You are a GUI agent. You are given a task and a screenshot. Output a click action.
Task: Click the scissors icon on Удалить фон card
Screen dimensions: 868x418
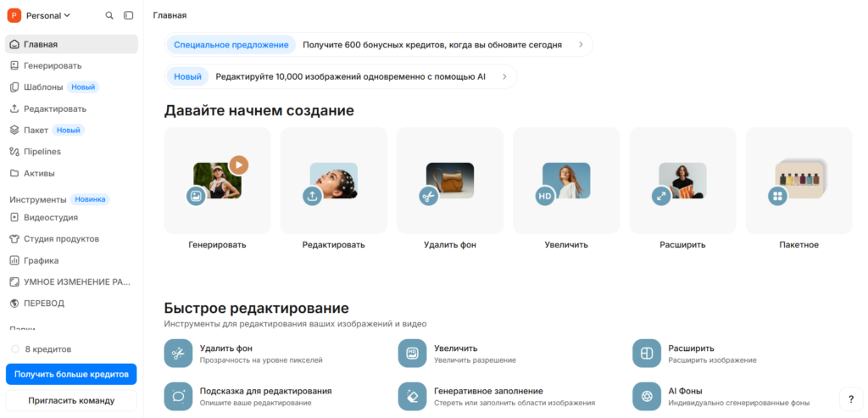[428, 196]
